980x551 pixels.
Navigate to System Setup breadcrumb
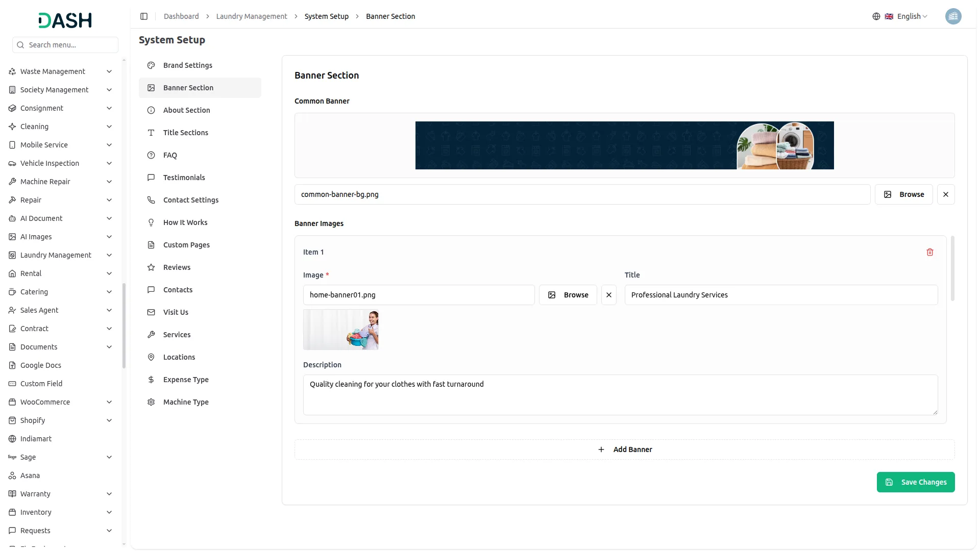pyautogui.click(x=326, y=16)
